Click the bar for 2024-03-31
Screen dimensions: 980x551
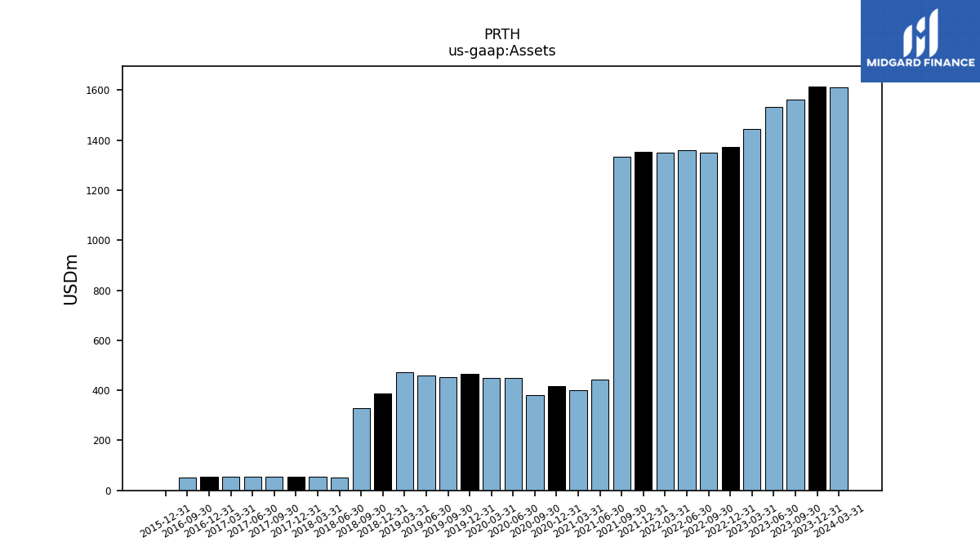(839, 289)
